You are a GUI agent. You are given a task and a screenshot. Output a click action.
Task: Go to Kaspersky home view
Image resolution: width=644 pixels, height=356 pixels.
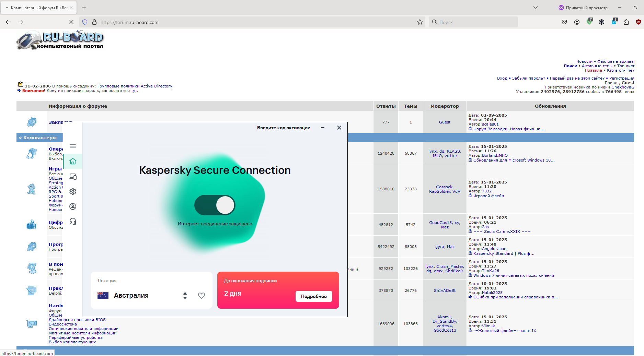[73, 161]
